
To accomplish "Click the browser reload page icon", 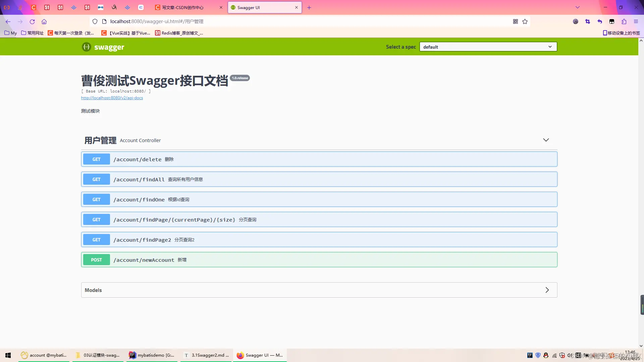I will [x=32, y=22].
